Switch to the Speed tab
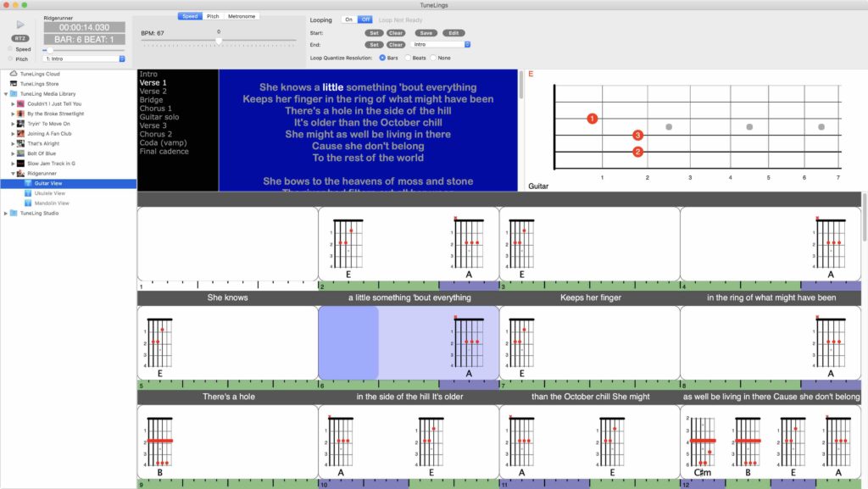The image size is (868, 489). [x=190, y=17]
